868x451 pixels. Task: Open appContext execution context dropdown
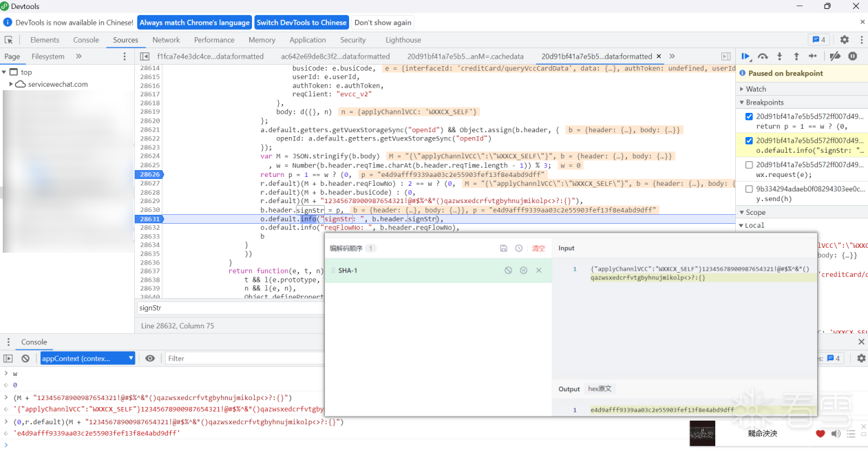87,358
